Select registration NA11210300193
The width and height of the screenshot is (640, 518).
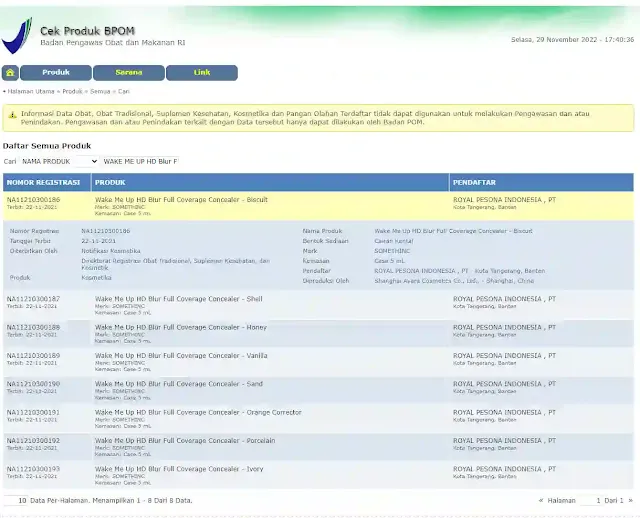click(x=33, y=469)
